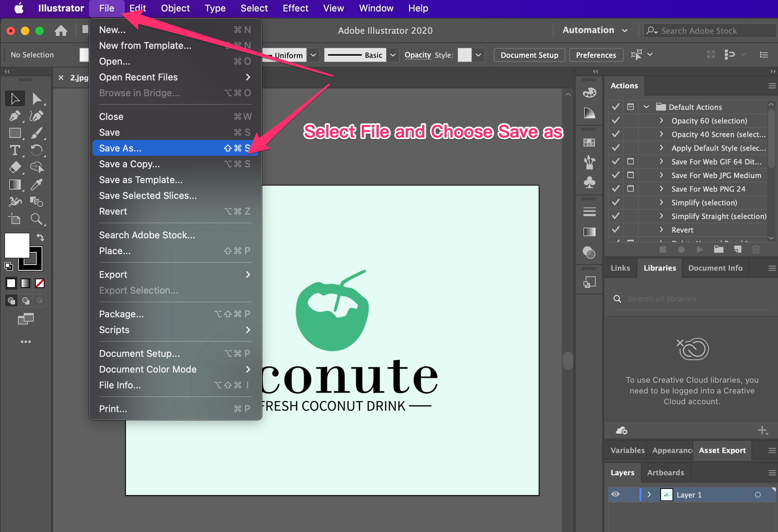Click the Home icon in the top bar
Viewport: 778px width, 532px height.
[61, 31]
